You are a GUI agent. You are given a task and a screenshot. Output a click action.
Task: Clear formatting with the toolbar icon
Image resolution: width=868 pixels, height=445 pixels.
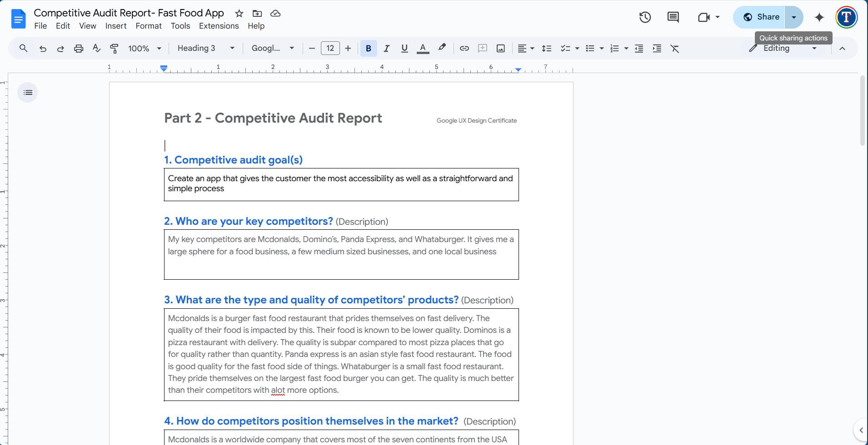(x=675, y=48)
